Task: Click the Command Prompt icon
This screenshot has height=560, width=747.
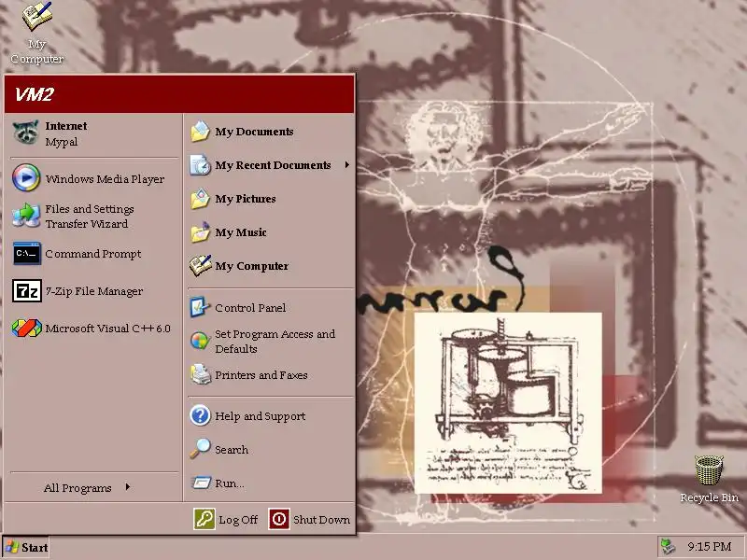Action: [x=27, y=253]
